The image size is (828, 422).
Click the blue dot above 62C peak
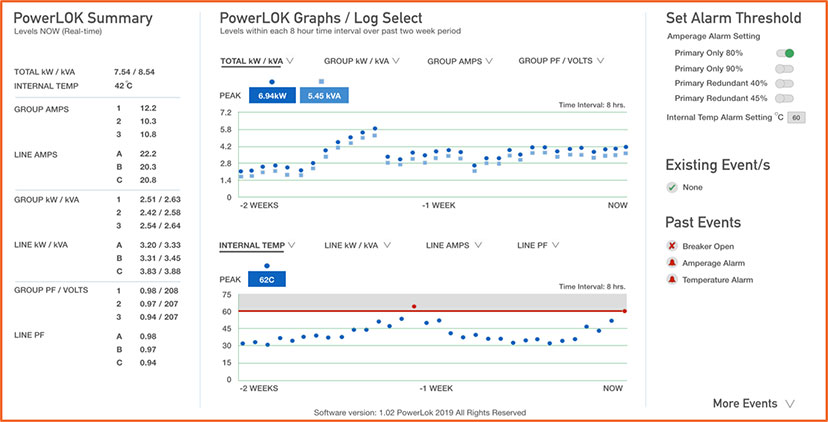[x=267, y=266]
